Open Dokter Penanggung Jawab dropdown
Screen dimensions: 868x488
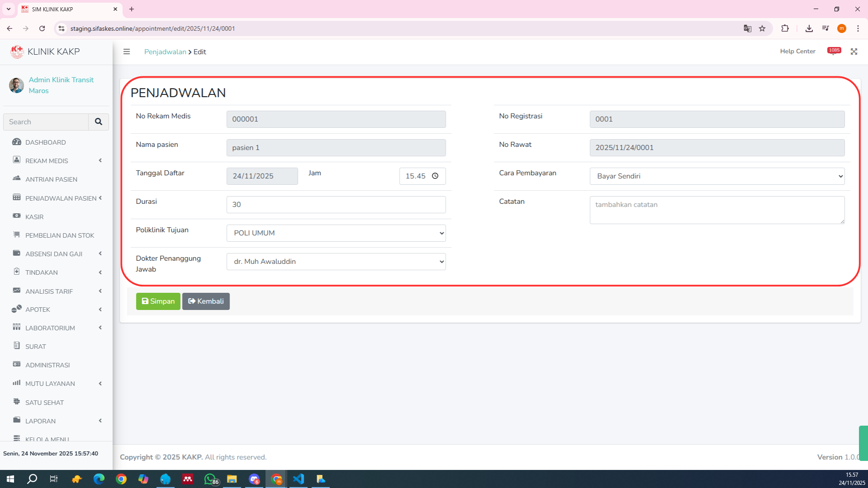(x=336, y=262)
